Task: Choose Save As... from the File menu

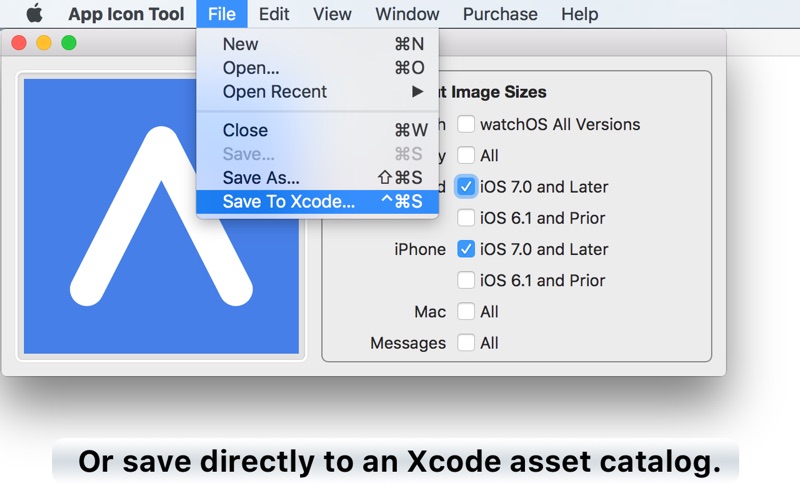Action: [317, 178]
